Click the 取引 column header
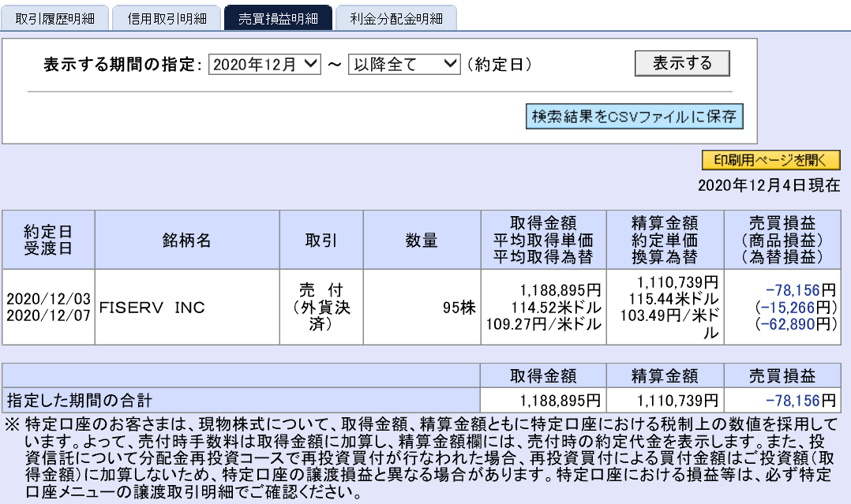This screenshot has height=504, width=851. tap(320, 239)
